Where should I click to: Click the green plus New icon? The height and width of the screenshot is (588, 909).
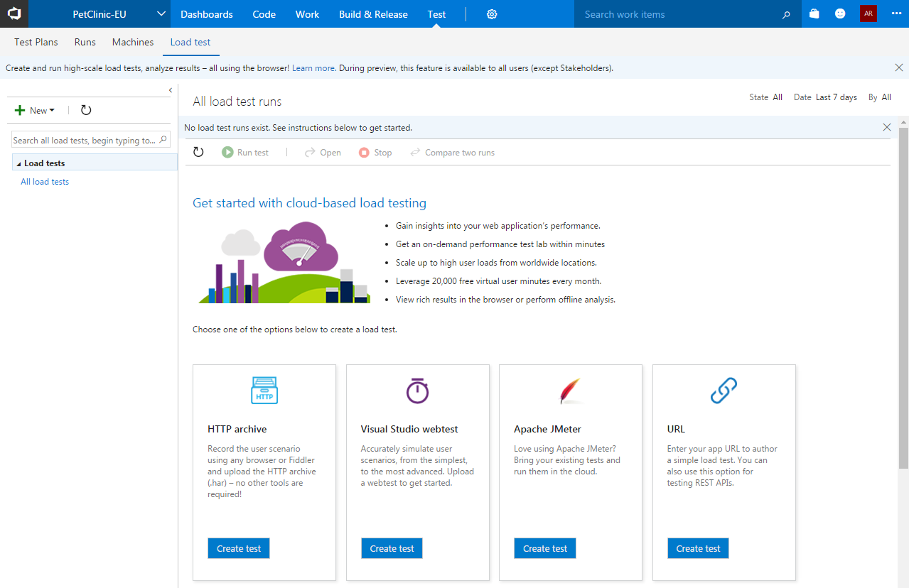click(20, 110)
